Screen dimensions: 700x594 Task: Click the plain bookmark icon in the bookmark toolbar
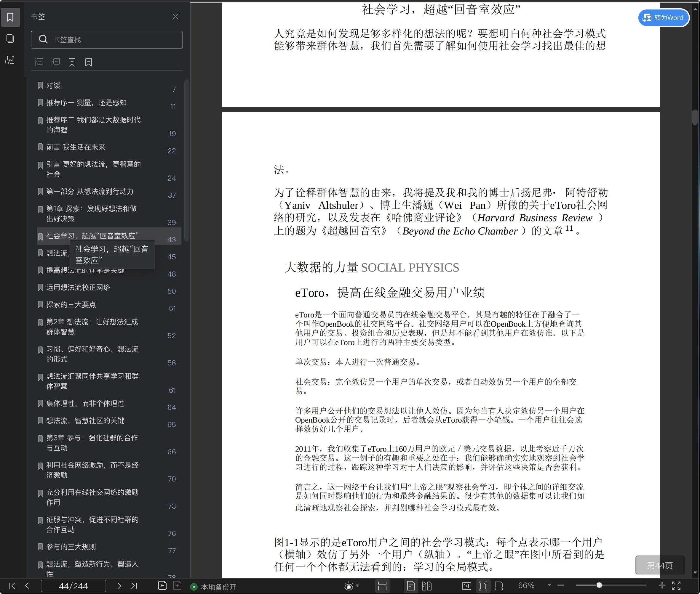89,62
